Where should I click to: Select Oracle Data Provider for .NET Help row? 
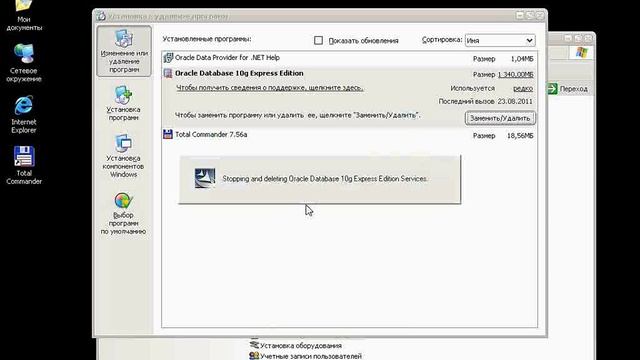[x=349, y=58]
